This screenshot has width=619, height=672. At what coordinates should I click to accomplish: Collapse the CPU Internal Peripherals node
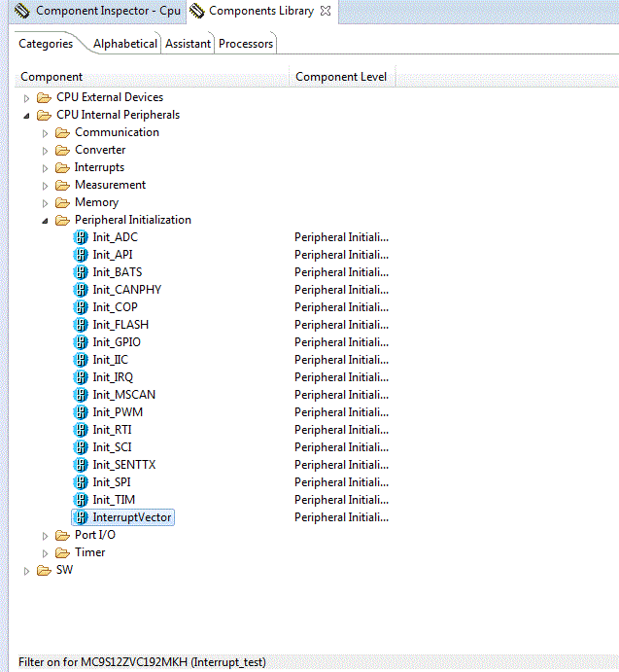[x=26, y=116]
